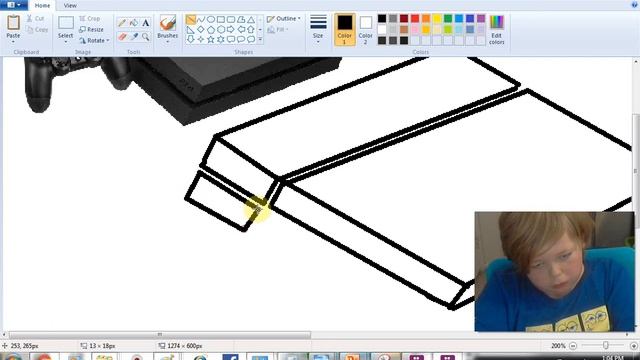Screen dimensions: 640x360
Task: Open Edit colors dialog
Action: [496, 30]
